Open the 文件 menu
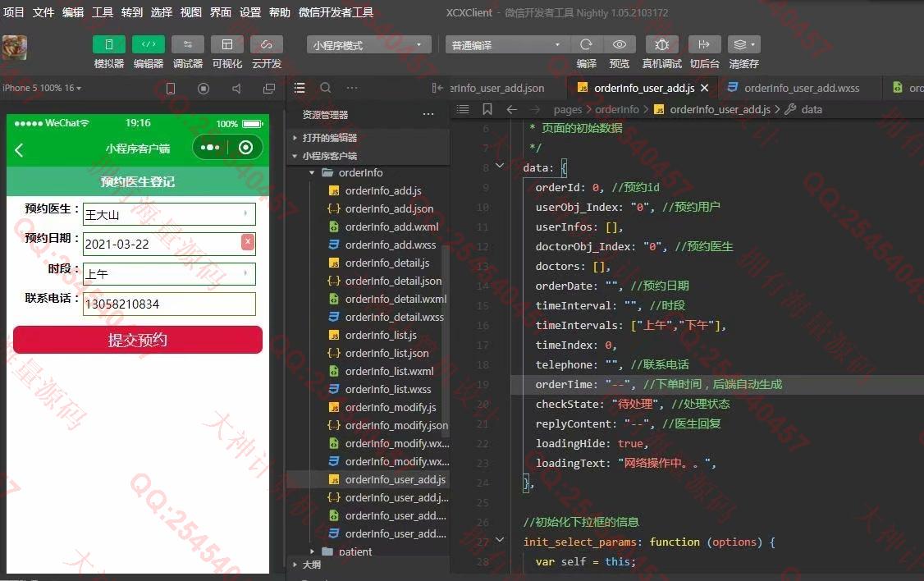The height and width of the screenshot is (581, 924). pos(43,12)
